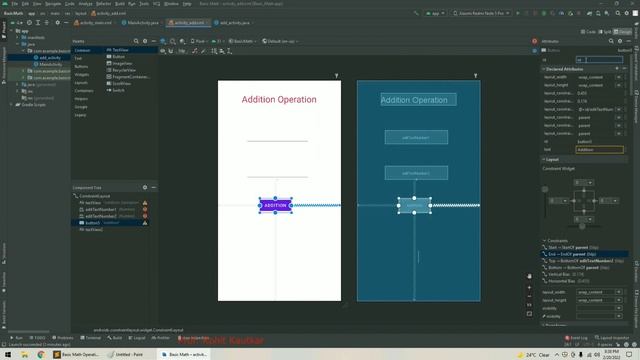Open the Tools menu
Screen dimensions: 640x360
144,4
